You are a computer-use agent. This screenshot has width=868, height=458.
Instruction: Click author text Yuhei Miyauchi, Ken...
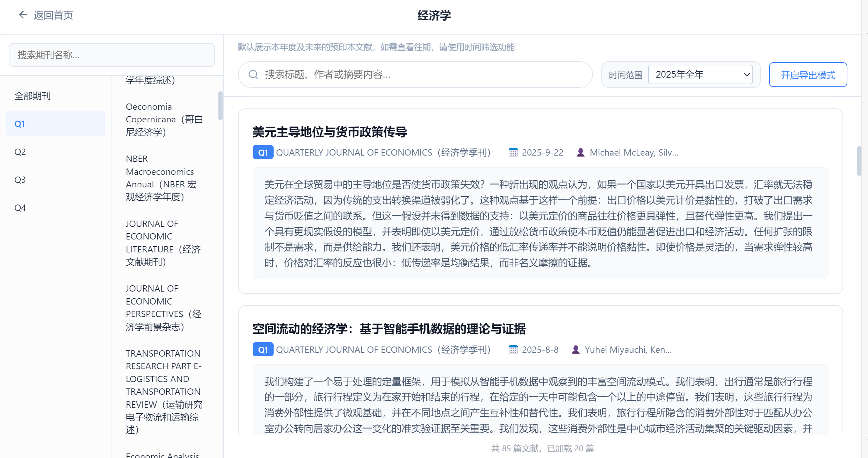pos(628,350)
